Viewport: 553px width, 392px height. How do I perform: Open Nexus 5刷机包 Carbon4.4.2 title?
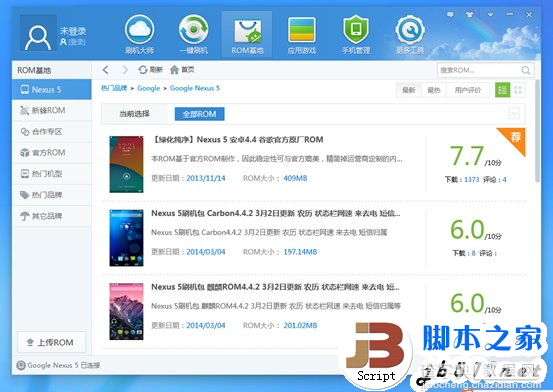[x=276, y=213]
